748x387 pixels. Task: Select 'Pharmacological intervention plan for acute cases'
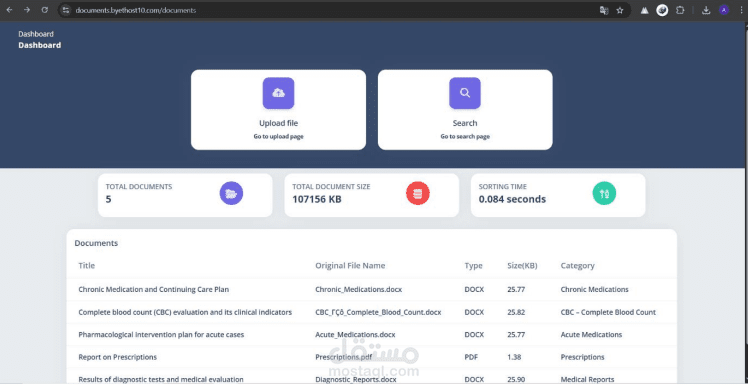click(x=161, y=335)
